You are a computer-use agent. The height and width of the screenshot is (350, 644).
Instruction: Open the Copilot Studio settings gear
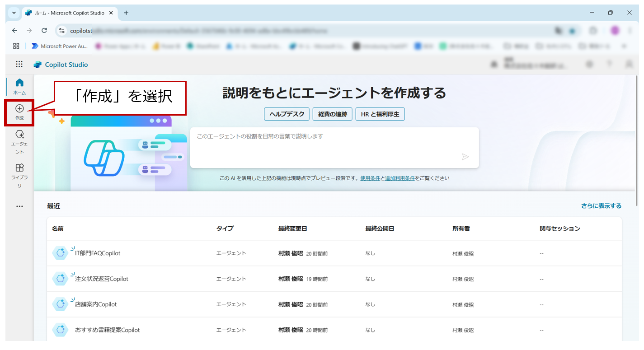point(589,65)
